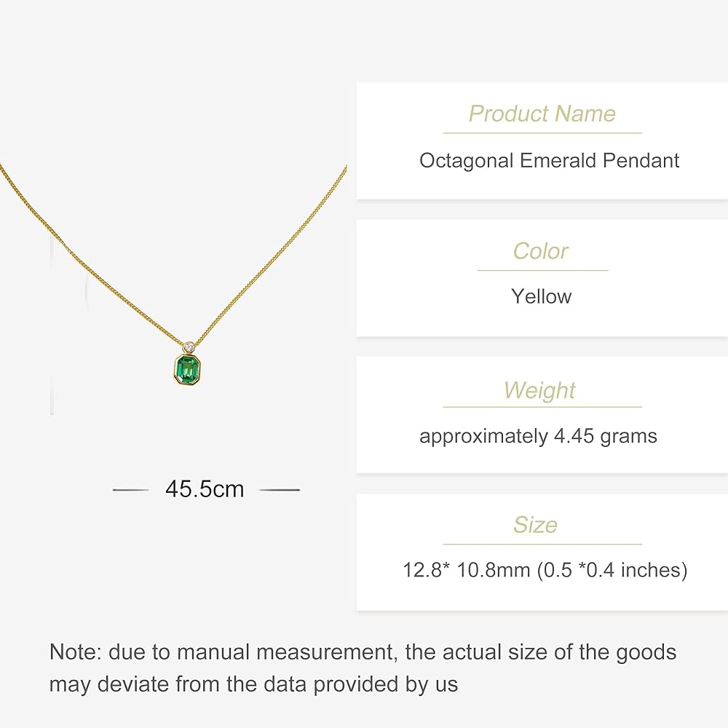This screenshot has width=728, height=728.
Task: Select the "Color" heading
Action: [x=541, y=251]
